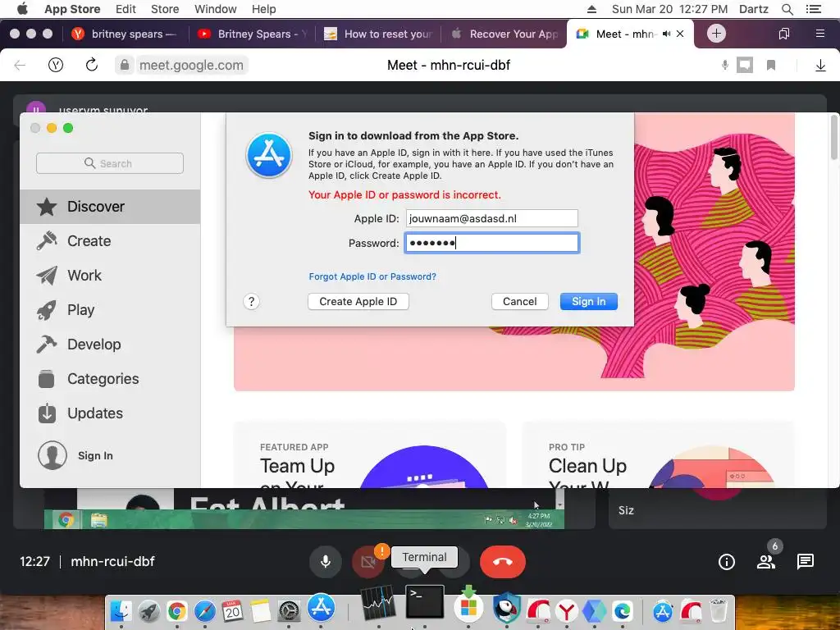
Task: Open the Create category in sidebar
Action: pos(110,241)
